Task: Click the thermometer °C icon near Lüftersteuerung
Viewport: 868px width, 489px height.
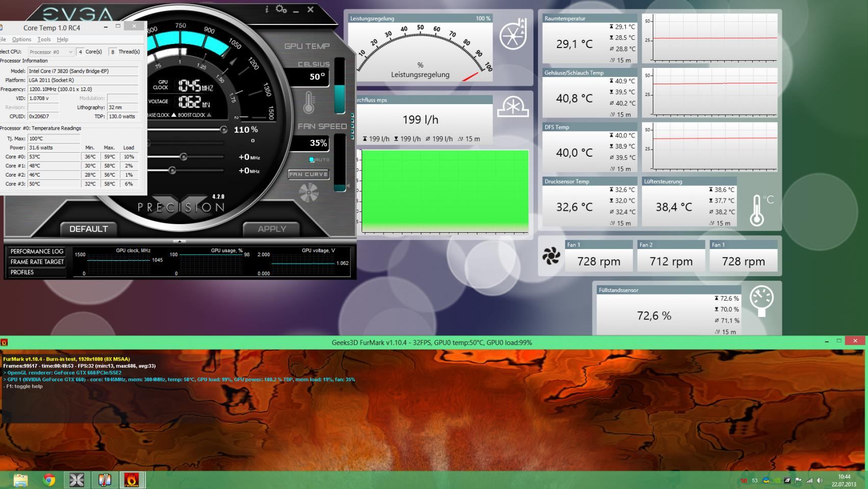Action: pyautogui.click(x=761, y=209)
